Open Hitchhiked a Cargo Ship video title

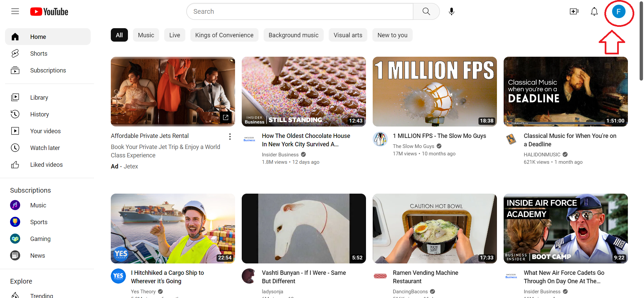[x=168, y=277]
